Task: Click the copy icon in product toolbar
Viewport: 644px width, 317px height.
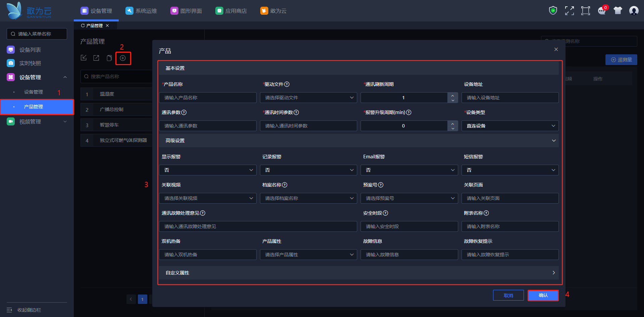Action: click(109, 58)
